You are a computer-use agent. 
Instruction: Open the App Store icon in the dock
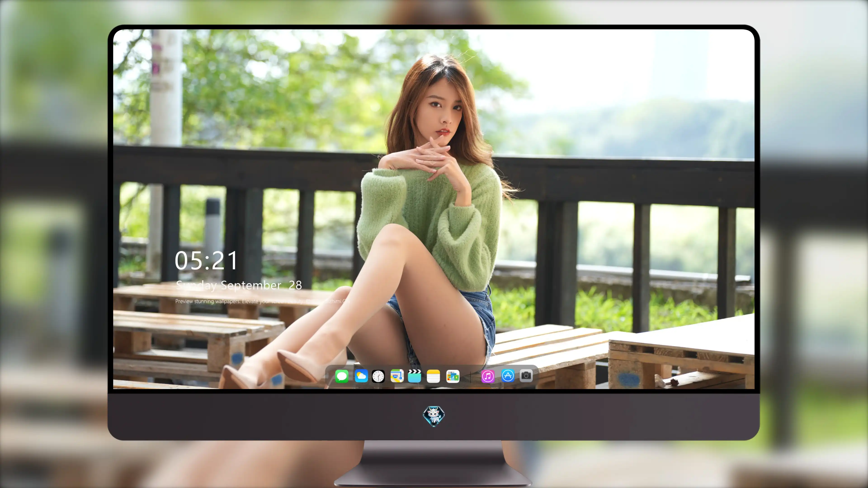(508, 375)
